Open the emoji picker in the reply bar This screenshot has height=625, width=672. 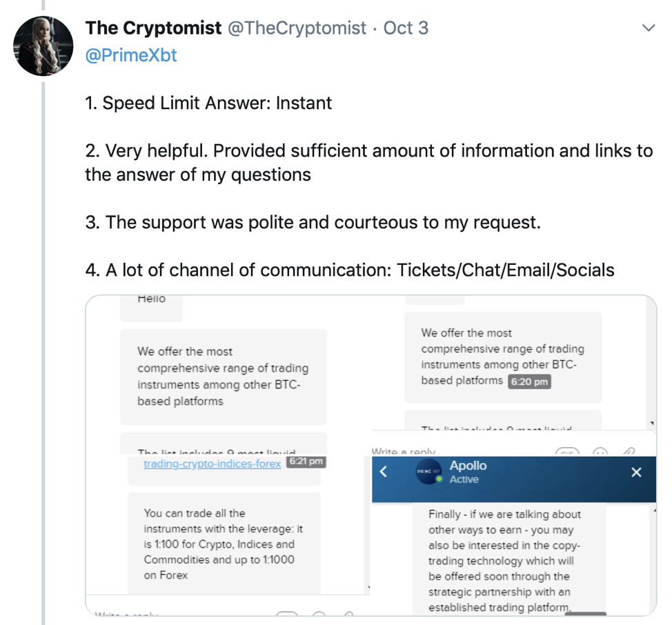(600, 452)
